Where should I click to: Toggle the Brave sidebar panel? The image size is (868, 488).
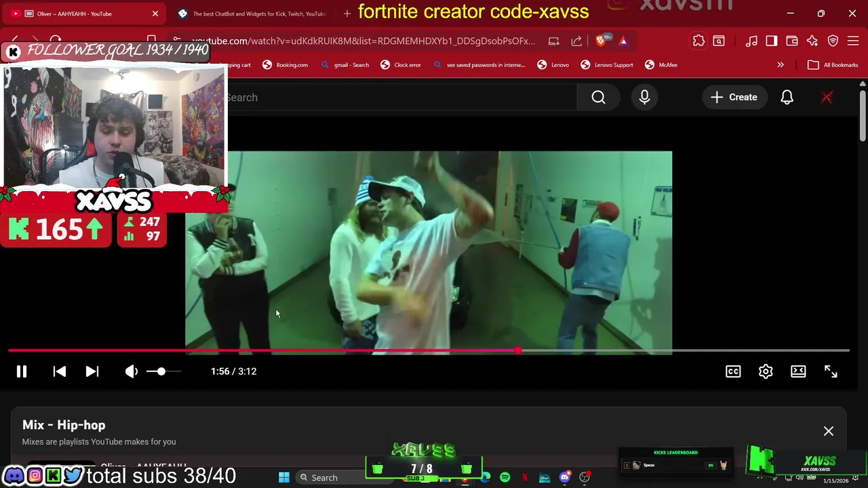772,41
